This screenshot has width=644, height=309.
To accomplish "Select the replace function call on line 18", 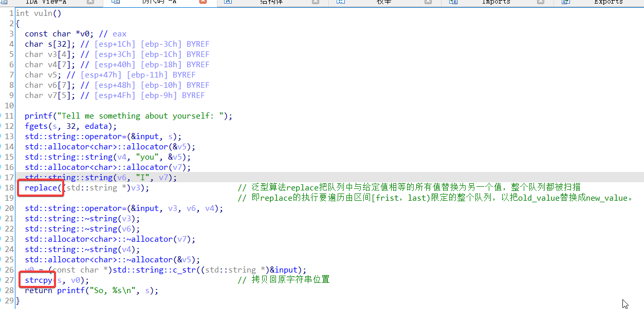I will [41, 188].
